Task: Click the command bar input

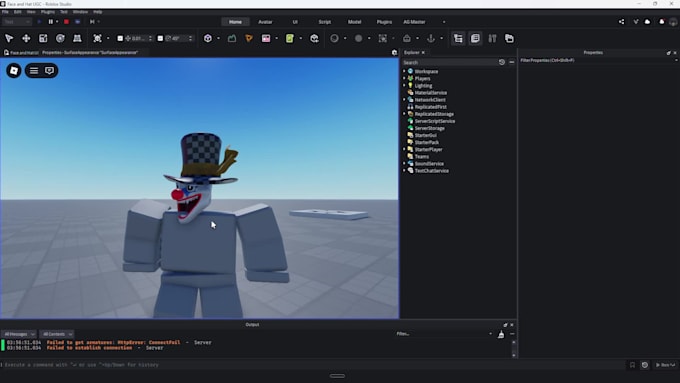Action: pos(312,365)
